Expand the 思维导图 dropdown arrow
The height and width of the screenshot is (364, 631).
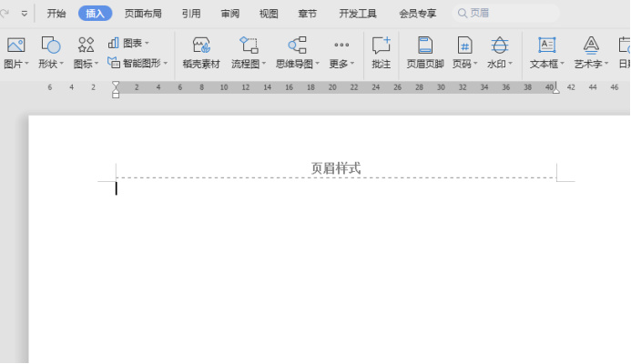pyautogui.click(x=317, y=64)
